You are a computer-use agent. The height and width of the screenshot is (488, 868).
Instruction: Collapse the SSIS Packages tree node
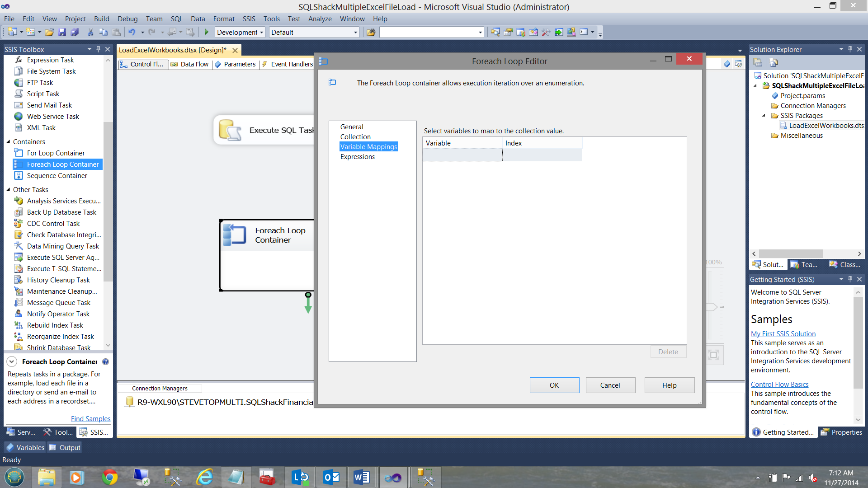pyautogui.click(x=764, y=116)
